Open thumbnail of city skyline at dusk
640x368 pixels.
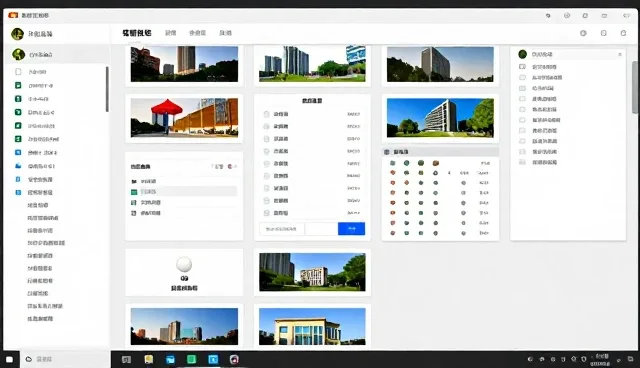point(184,326)
